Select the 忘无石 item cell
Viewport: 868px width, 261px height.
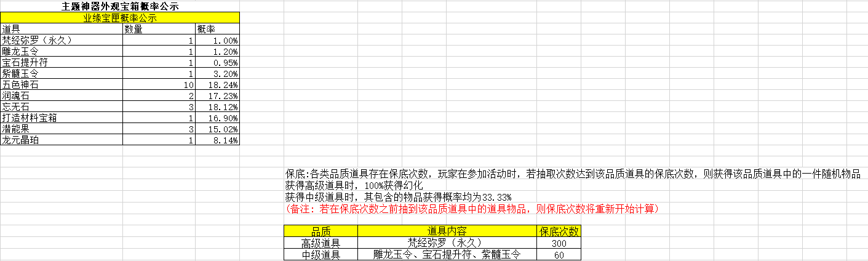pos(62,106)
